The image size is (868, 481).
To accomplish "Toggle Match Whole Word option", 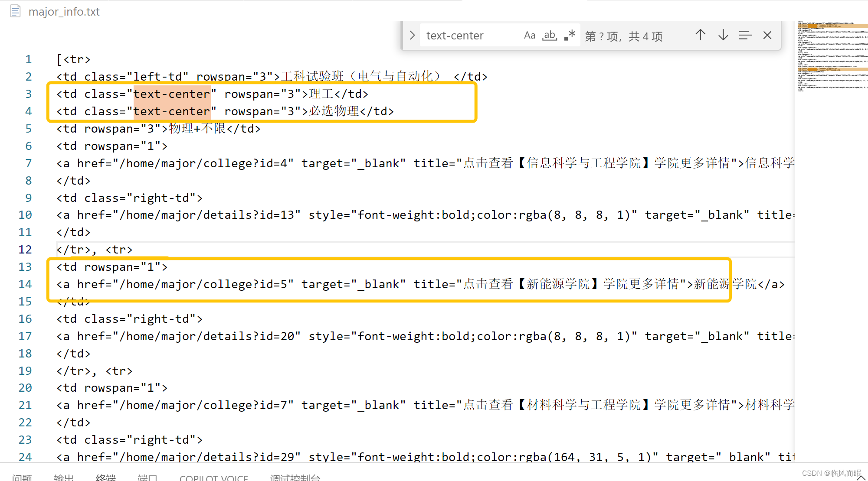I will point(550,36).
